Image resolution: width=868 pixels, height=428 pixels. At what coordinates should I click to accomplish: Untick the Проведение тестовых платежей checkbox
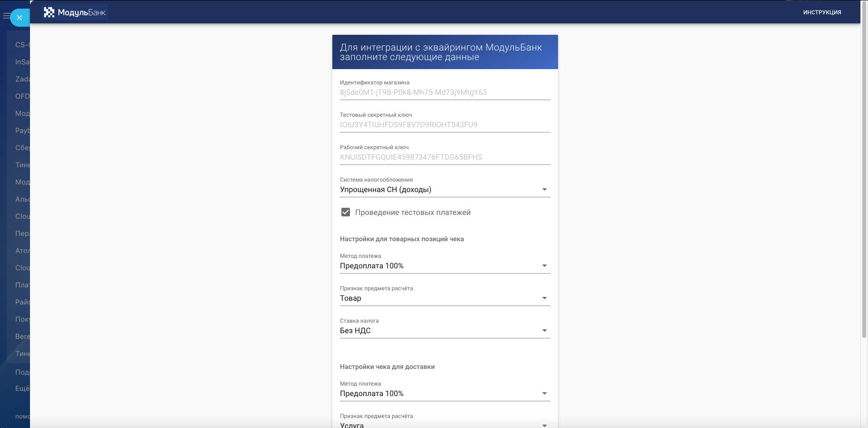pyautogui.click(x=346, y=212)
